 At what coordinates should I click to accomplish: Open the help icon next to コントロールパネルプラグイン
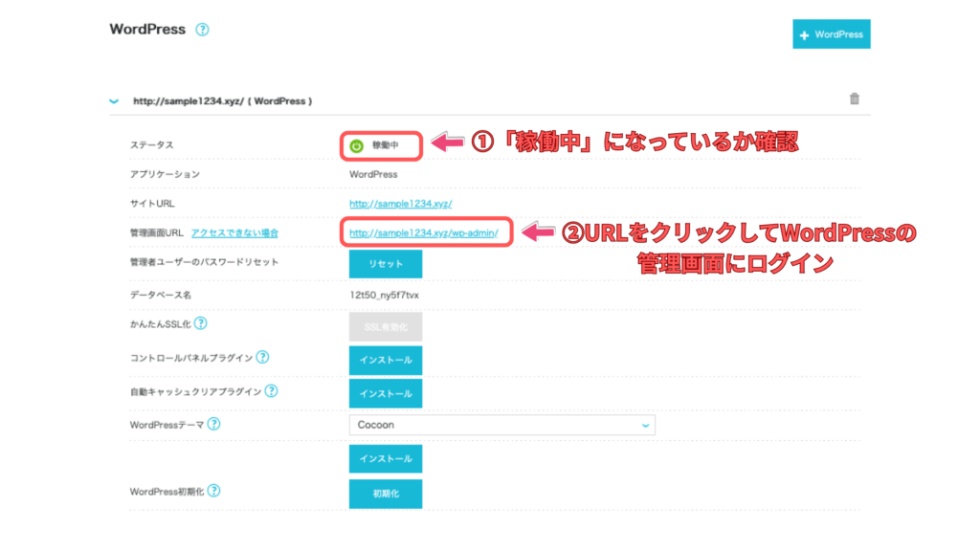(x=262, y=358)
